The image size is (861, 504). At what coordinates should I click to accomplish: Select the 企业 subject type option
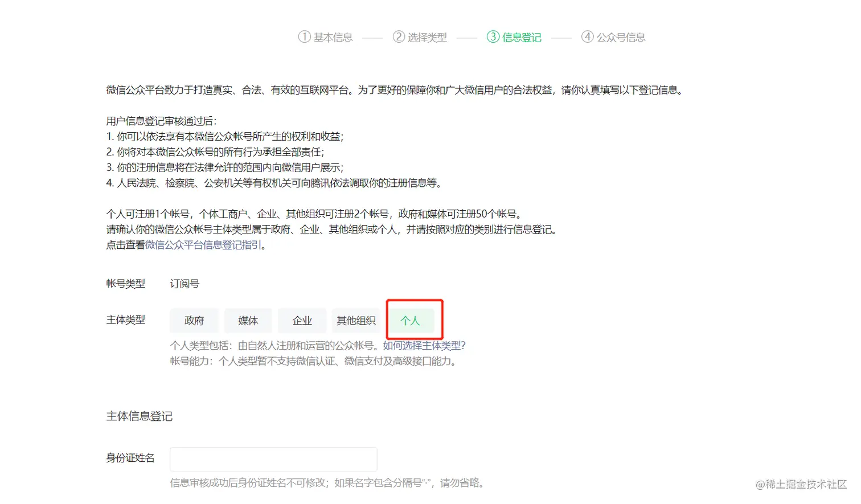302,320
